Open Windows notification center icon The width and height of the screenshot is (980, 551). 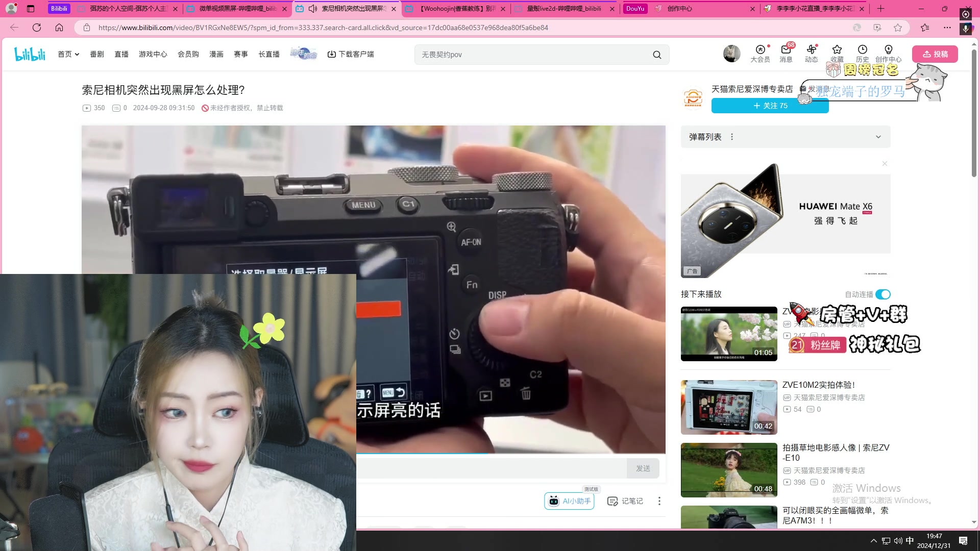[x=963, y=541]
